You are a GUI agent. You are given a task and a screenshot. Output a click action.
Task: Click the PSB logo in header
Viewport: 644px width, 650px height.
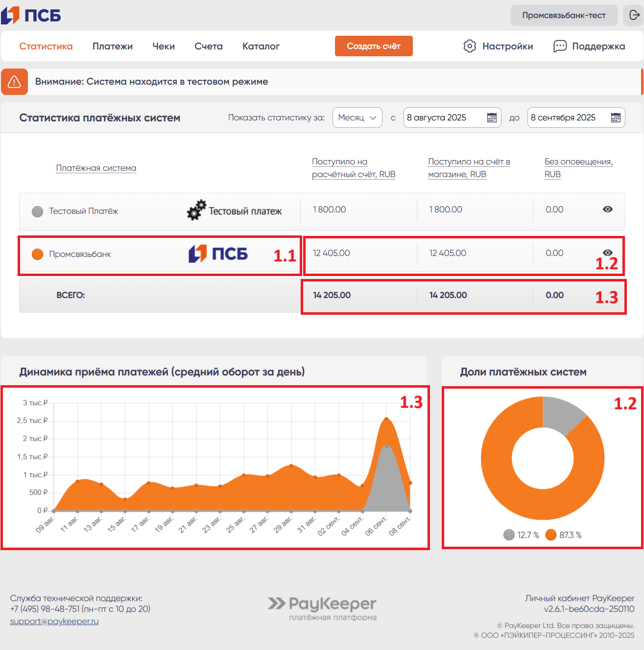point(31,16)
